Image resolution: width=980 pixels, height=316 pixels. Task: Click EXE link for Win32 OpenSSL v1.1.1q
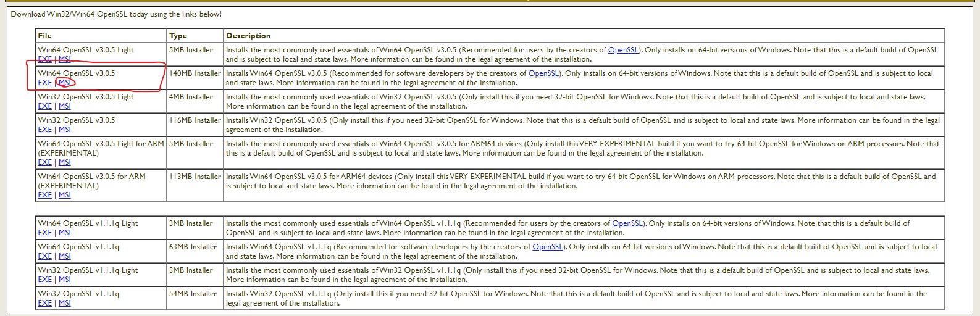44,303
